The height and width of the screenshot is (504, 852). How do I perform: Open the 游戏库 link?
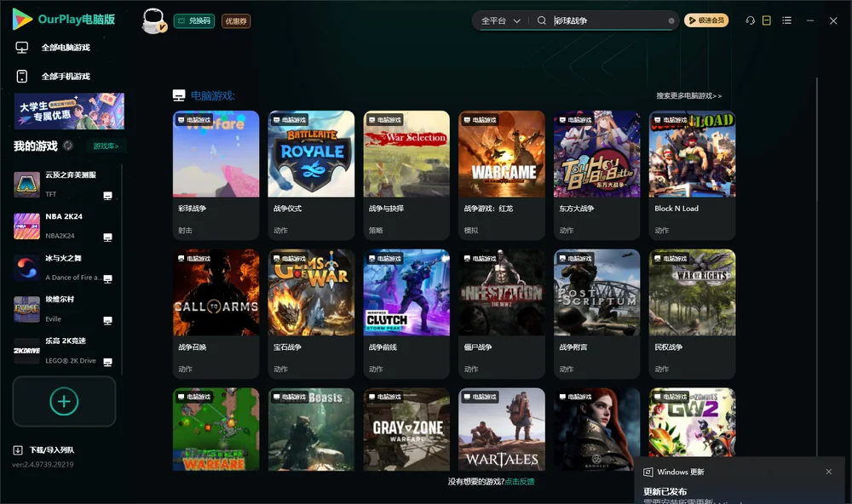coord(106,146)
